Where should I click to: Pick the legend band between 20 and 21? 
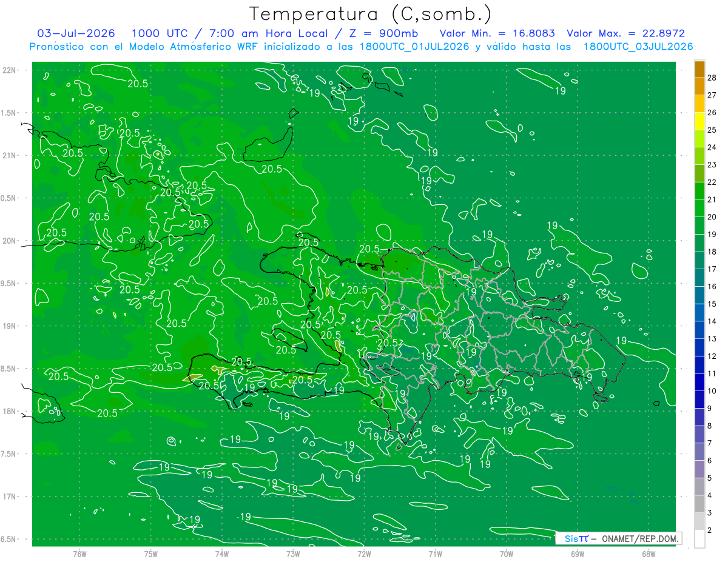699,208
